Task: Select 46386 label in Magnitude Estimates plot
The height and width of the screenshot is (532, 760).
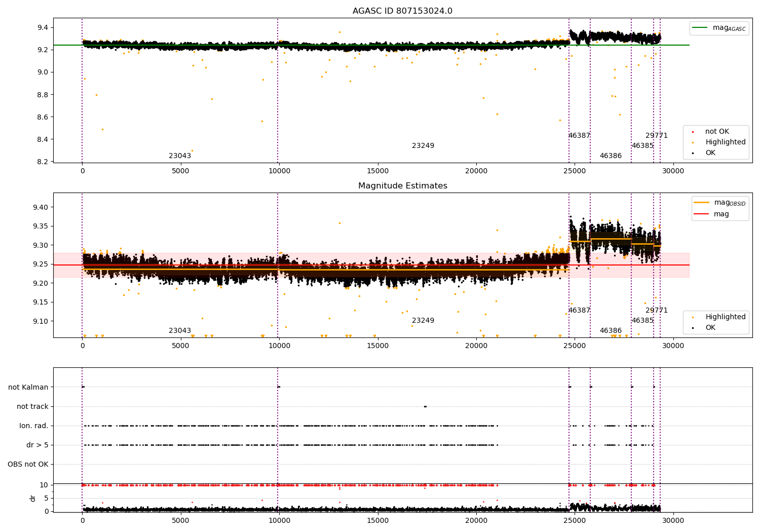Action: (611, 331)
